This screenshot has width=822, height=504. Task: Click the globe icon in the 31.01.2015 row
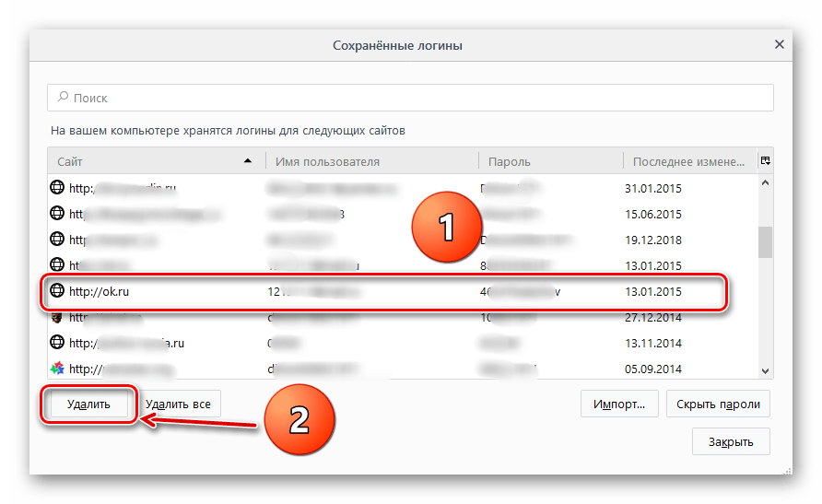(x=57, y=188)
